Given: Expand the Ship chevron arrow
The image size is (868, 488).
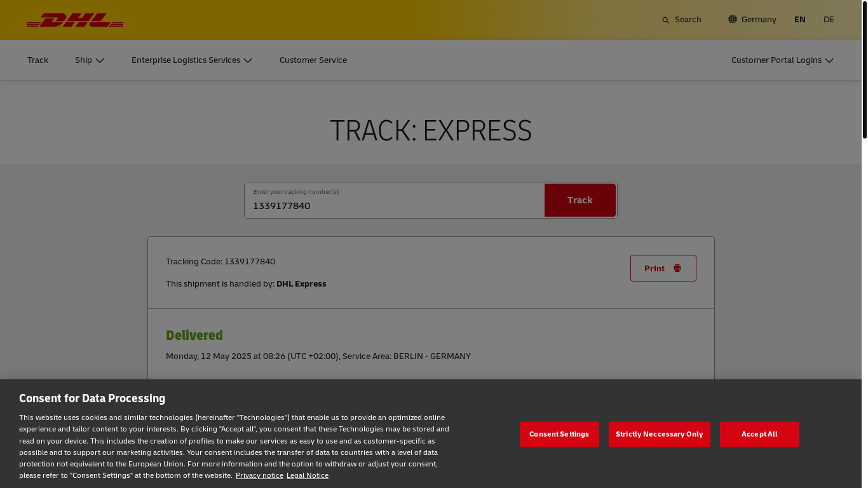Looking at the screenshot, I should pos(100,60).
